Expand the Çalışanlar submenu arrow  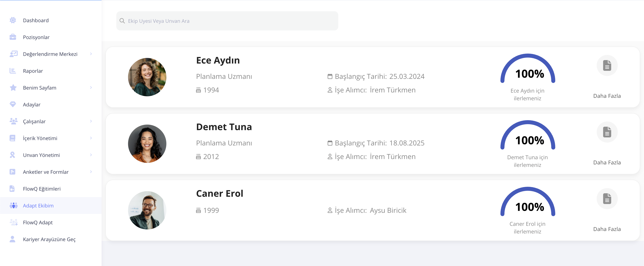pos(91,121)
